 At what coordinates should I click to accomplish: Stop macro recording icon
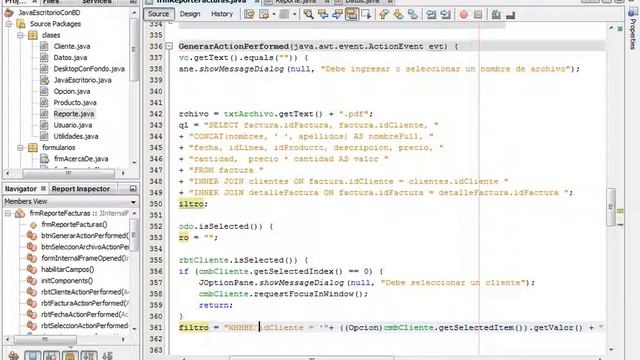[478, 15]
